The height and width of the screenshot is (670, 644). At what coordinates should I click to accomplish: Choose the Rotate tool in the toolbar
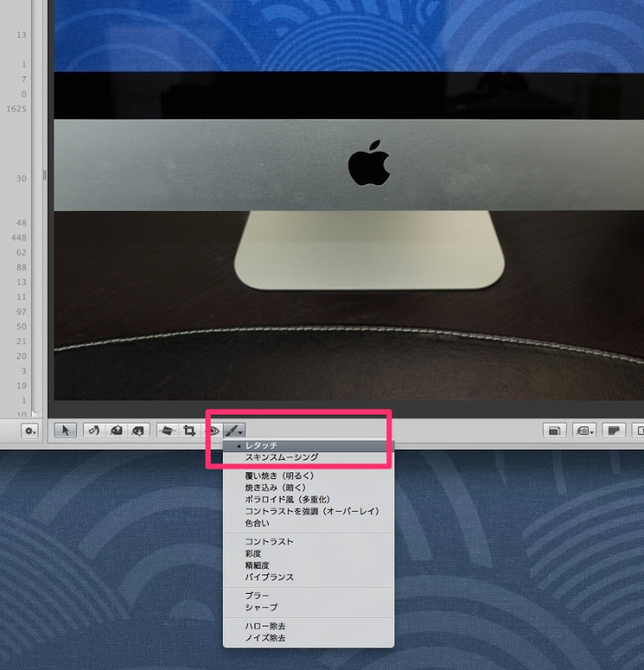[94, 430]
